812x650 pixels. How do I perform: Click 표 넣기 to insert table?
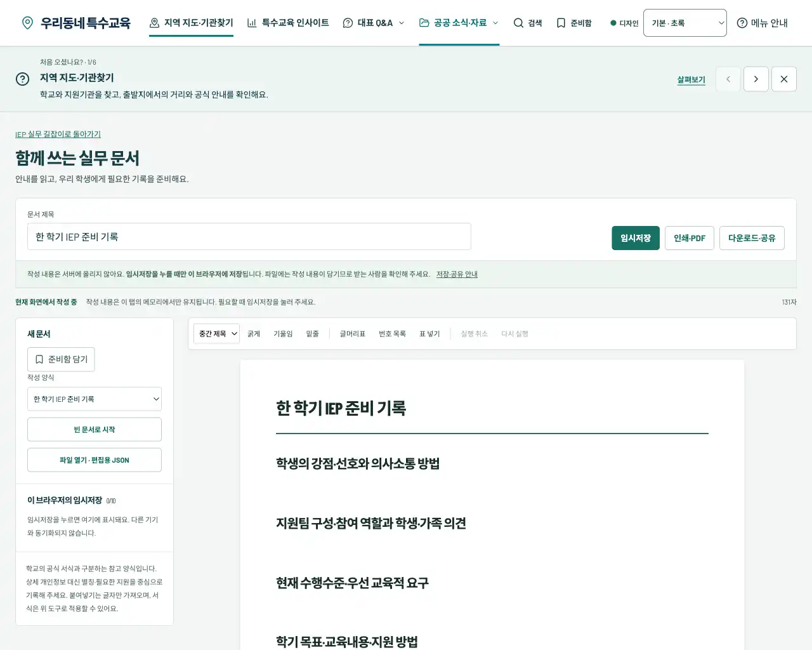[429, 334]
